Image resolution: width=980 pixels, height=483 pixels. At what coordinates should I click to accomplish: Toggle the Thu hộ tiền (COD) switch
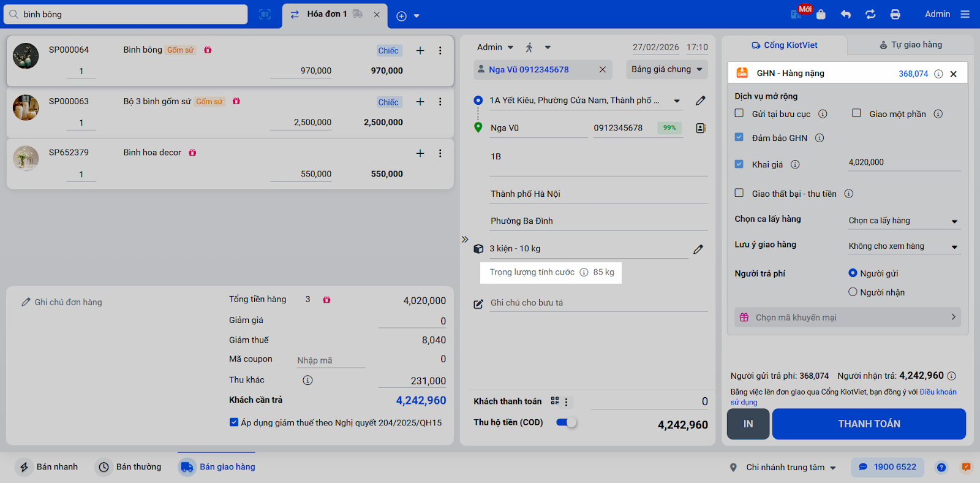click(x=566, y=422)
